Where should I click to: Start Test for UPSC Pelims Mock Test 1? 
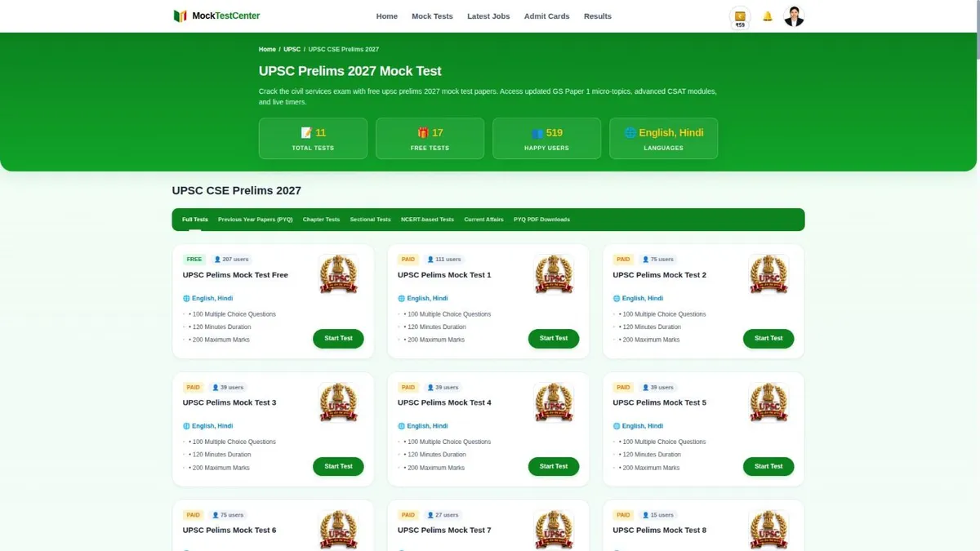554,339
